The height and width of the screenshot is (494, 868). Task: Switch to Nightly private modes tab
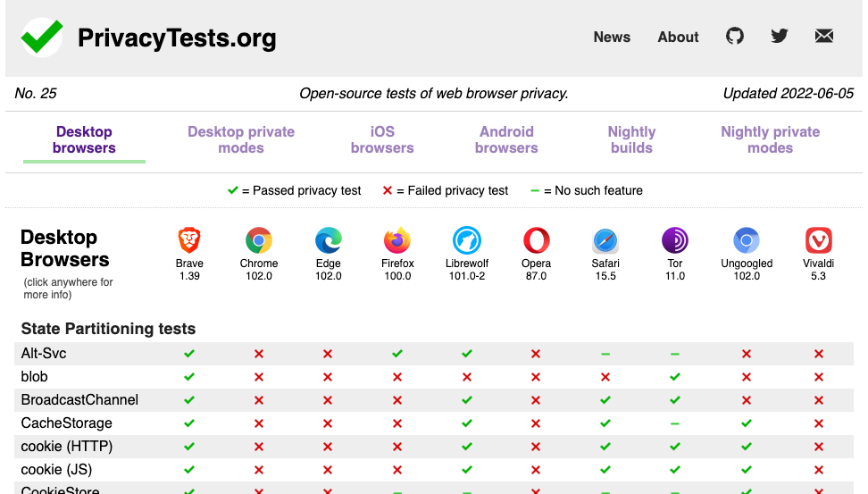point(770,139)
